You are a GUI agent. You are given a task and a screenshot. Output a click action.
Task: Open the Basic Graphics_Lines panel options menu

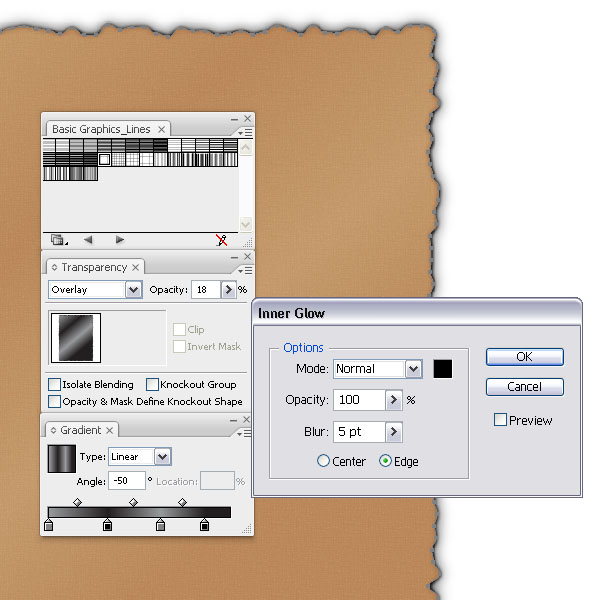(x=245, y=132)
